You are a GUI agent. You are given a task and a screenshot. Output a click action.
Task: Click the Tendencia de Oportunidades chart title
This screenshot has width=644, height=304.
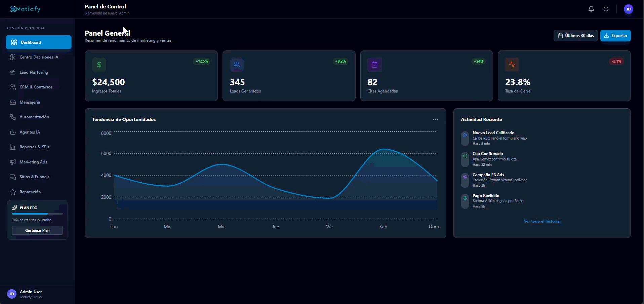click(124, 119)
